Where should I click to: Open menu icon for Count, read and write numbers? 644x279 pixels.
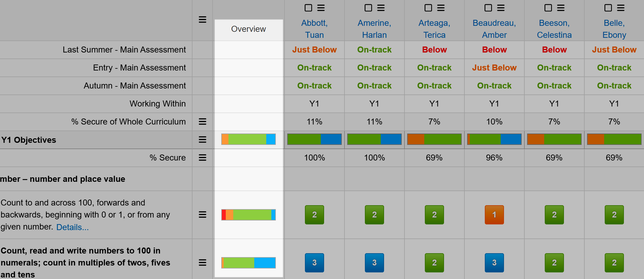(202, 262)
